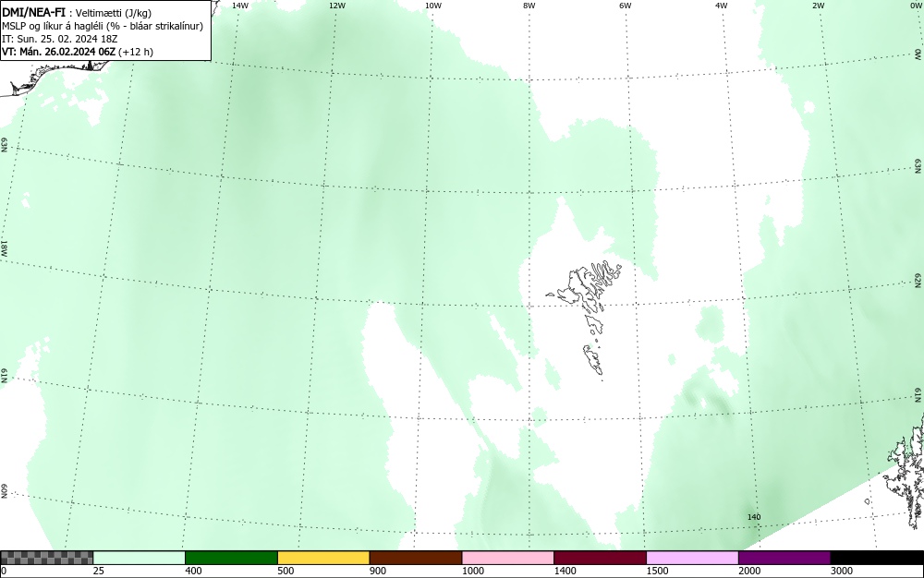
Task: Click the "12W" longitude label
Action: coord(336,6)
